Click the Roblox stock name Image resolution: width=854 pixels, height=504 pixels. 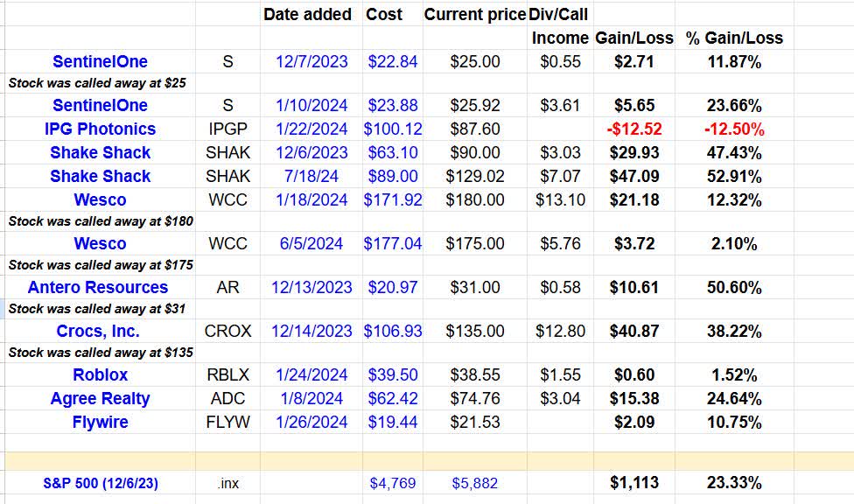[x=100, y=374]
